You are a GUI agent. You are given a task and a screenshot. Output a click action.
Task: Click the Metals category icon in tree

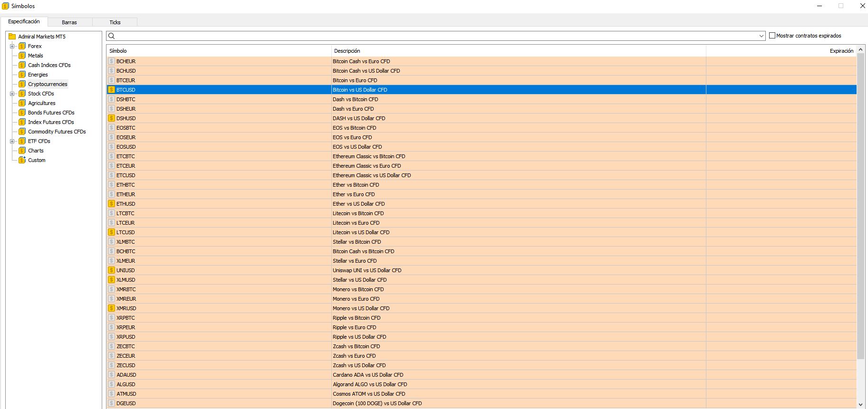click(x=22, y=56)
